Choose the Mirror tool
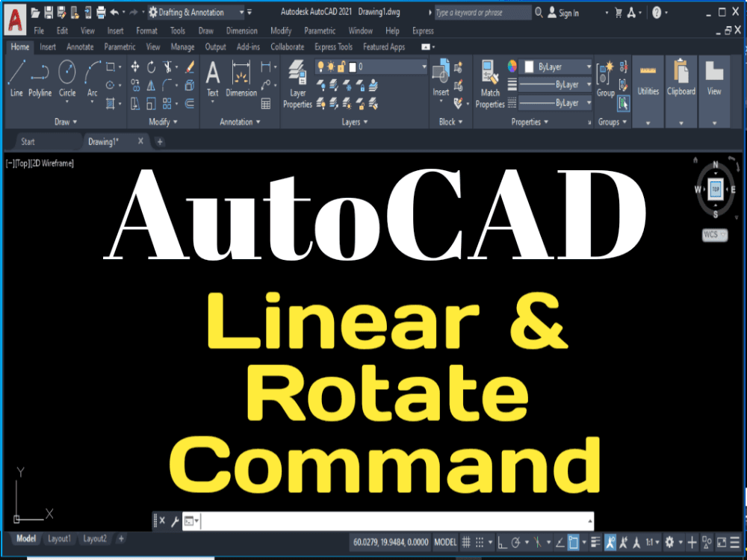 (151, 85)
